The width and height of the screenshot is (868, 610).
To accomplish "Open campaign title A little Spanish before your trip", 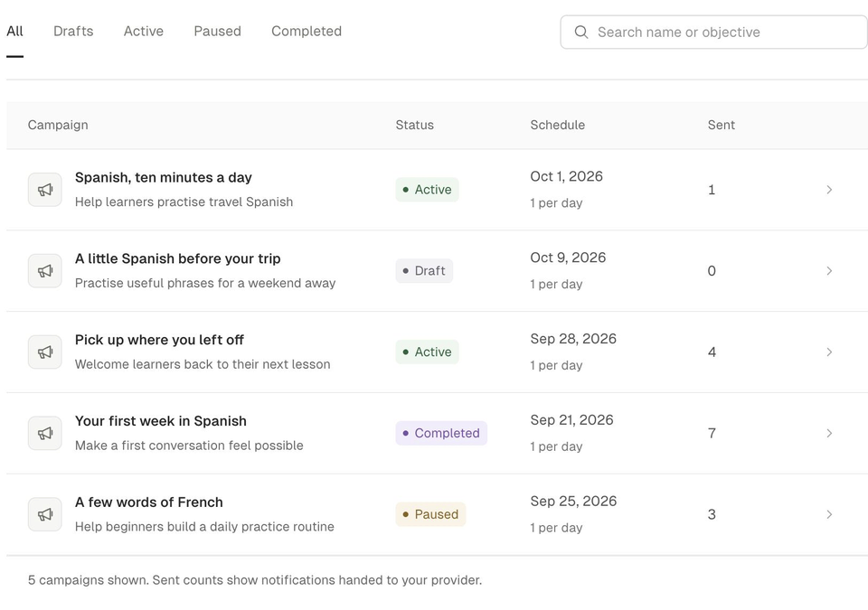I will tap(178, 258).
